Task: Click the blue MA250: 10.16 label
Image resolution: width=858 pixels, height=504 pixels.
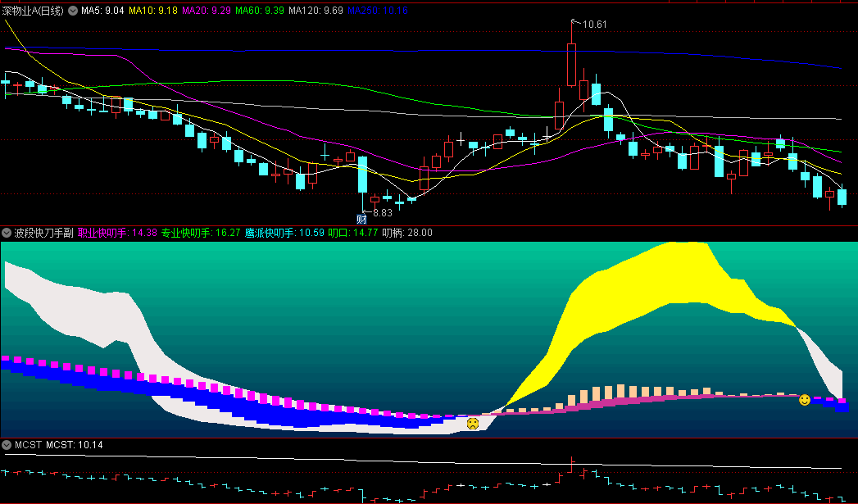Action: 378,11
